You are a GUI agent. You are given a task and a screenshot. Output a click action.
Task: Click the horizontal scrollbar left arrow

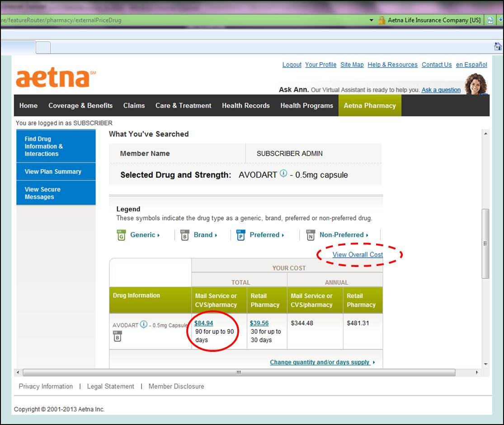coord(18,372)
